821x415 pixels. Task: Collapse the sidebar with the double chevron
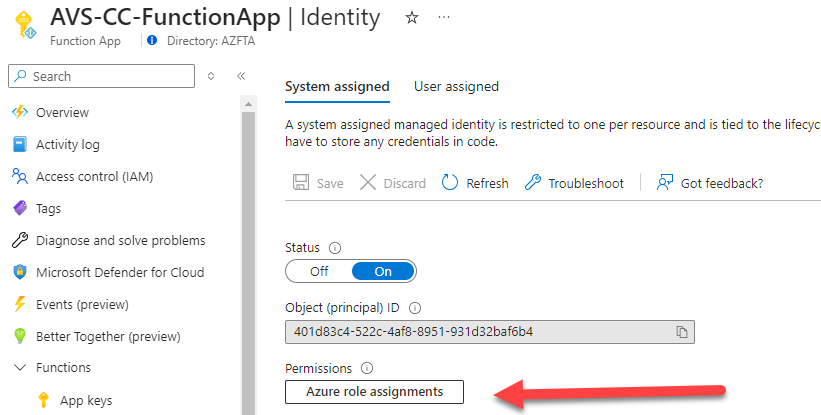(241, 76)
